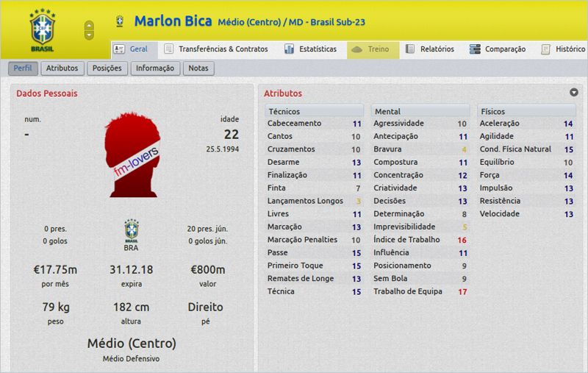Step to the previous player with up arrow
This screenshot has width=588, height=373.
pos(90,25)
